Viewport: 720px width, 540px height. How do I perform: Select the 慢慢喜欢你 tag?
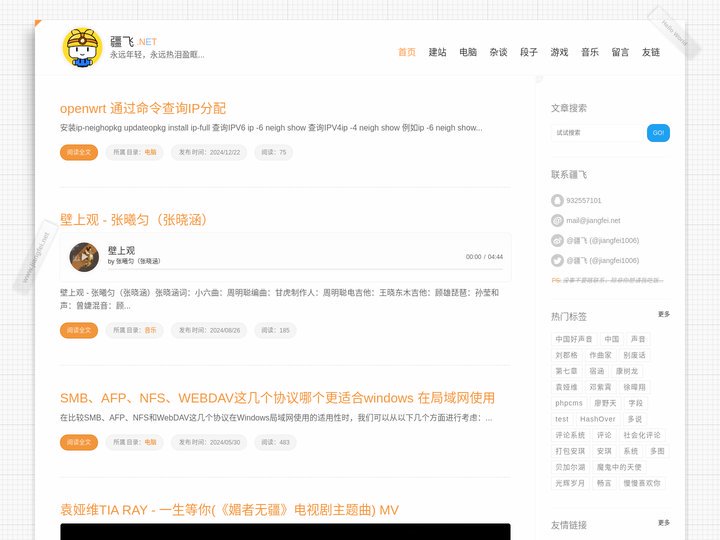pos(642,483)
